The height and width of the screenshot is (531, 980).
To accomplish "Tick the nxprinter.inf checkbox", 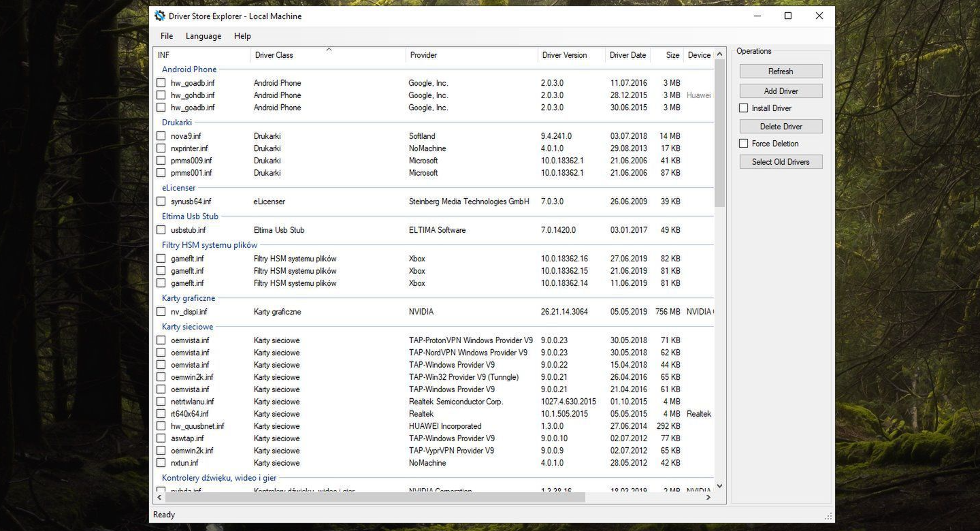I will coord(161,148).
